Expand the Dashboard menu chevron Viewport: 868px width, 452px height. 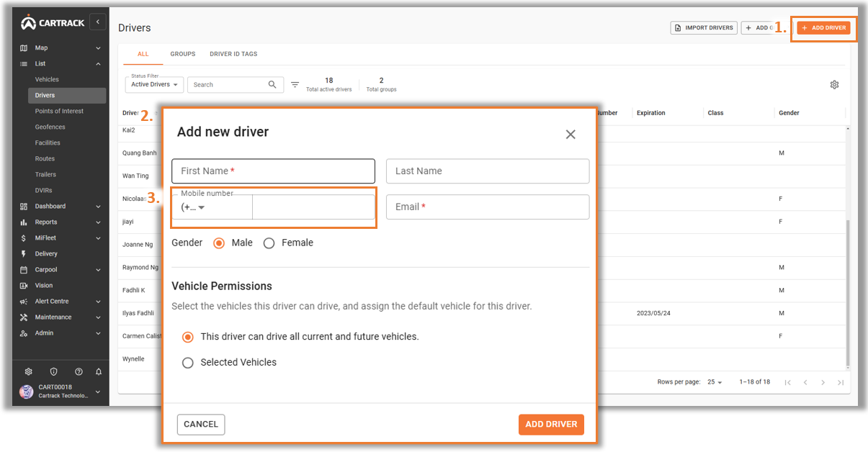98,207
